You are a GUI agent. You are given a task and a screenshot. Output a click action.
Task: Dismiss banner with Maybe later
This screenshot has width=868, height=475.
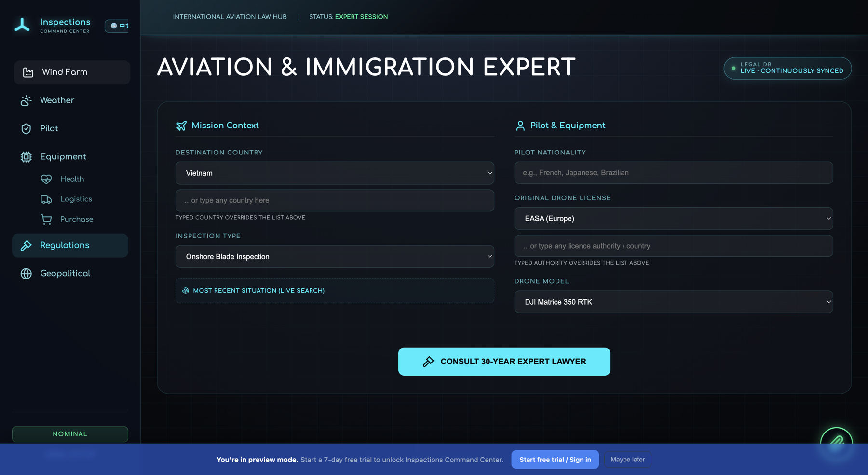tap(627, 460)
